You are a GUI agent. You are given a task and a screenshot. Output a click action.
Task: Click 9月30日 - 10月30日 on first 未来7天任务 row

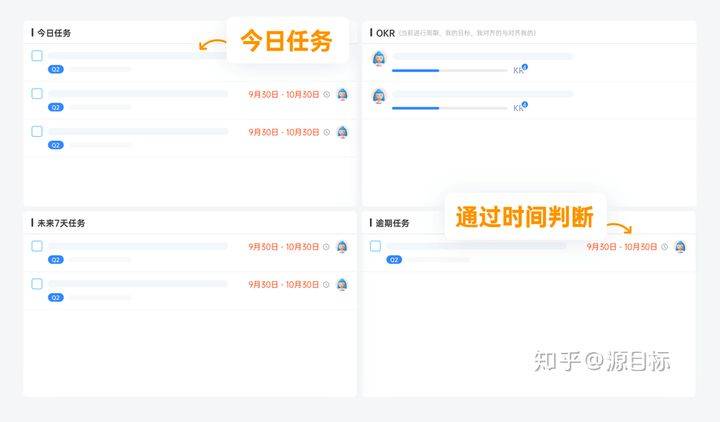point(283,247)
